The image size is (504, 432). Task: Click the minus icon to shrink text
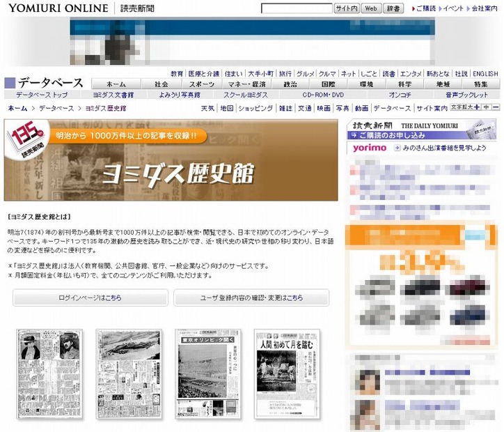(x=496, y=107)
